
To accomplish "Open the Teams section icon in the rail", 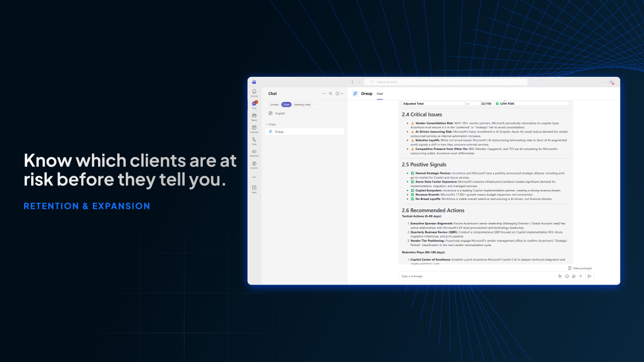I will (254, 116).
